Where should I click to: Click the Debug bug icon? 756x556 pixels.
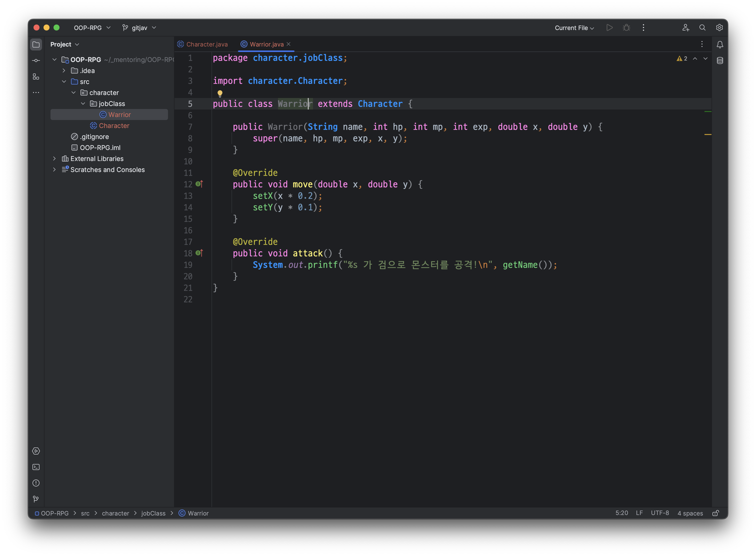click(x=626, y=27)
